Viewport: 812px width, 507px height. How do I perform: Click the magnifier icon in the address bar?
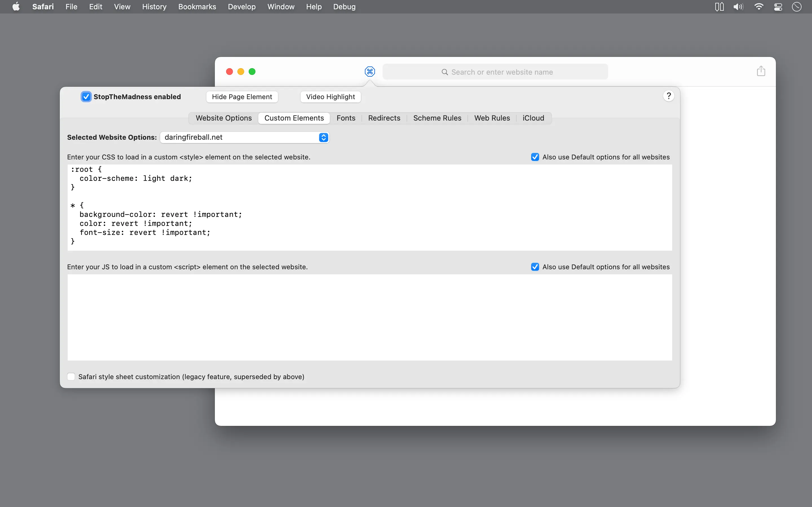[445, 72]
